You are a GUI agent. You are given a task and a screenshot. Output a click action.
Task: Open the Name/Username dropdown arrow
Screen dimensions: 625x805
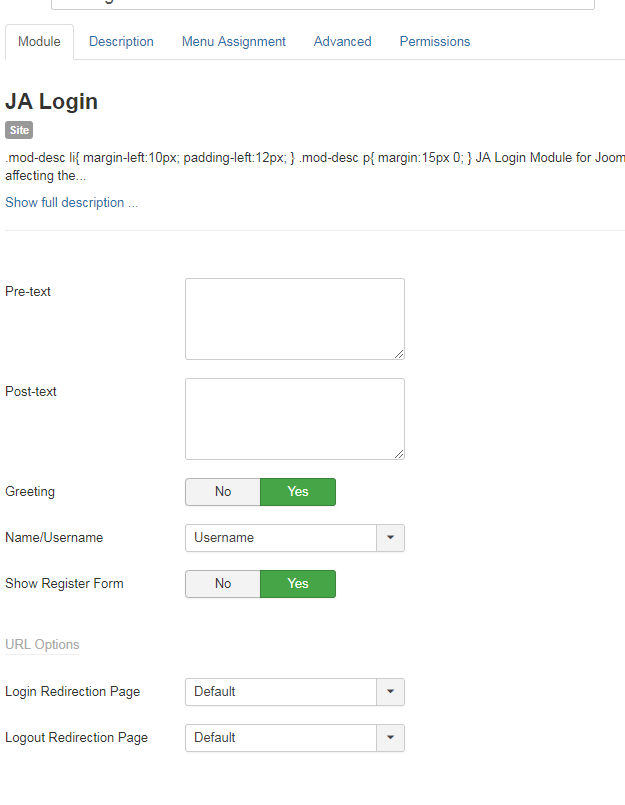pos(390,538)
